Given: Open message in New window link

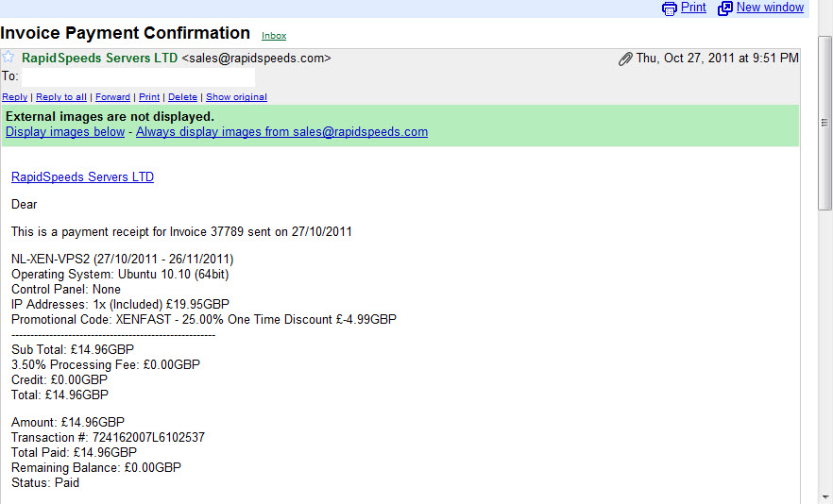Looking at the screenshot, I should (770, 8).
